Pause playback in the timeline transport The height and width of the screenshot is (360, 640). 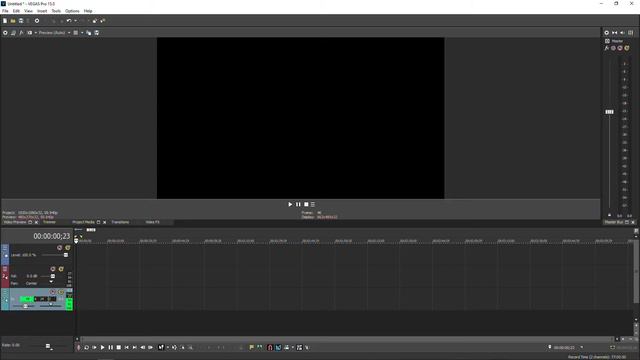click(111, 347)
